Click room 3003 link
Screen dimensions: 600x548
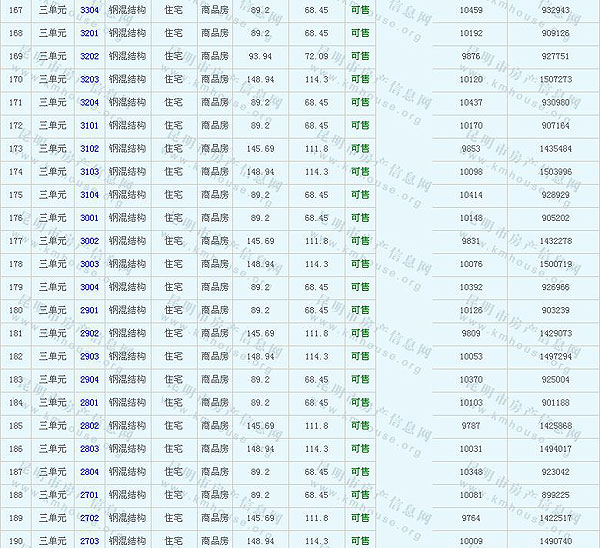point(89,263)
